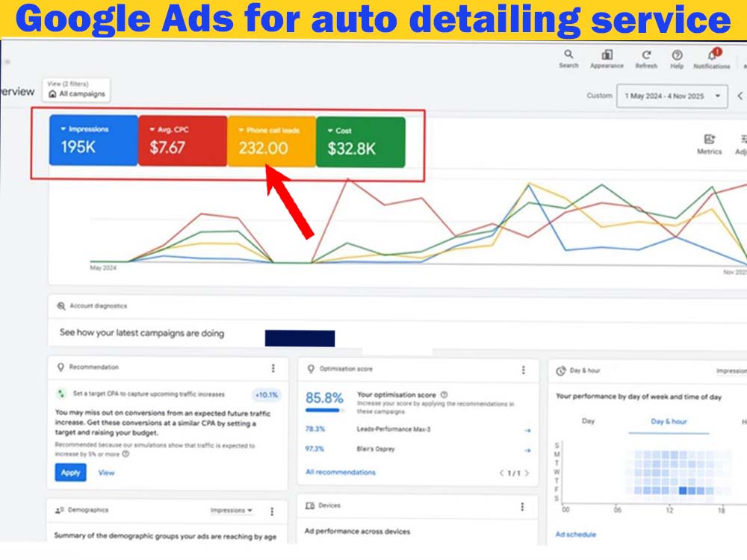Change the Phone call leads metric card

click(x=272, y=141)
